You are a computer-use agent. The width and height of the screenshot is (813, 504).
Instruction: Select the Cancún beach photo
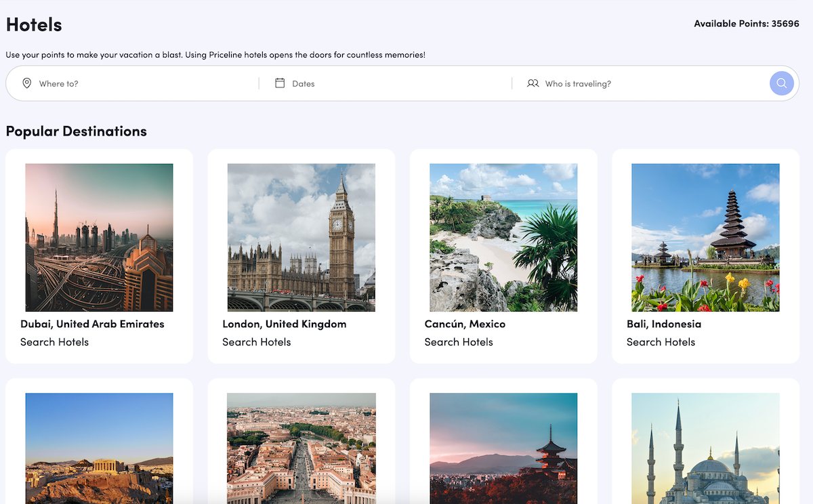(503, 237)
